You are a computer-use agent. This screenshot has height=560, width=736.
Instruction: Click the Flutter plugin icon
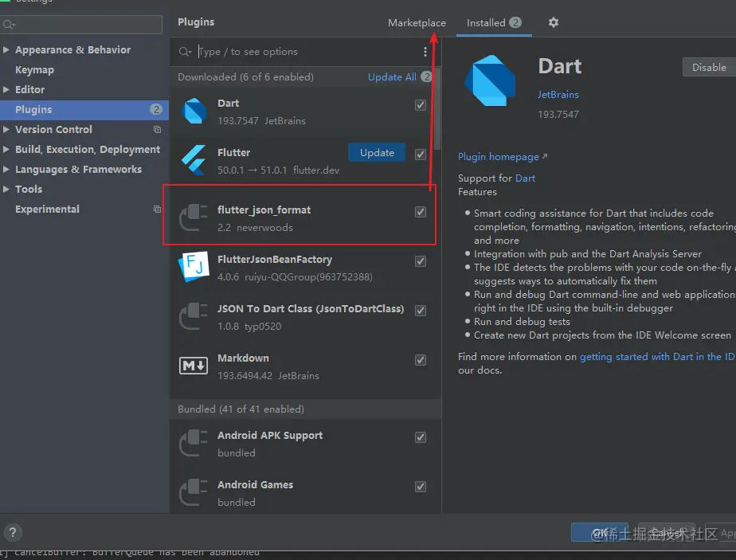(194, 161)
